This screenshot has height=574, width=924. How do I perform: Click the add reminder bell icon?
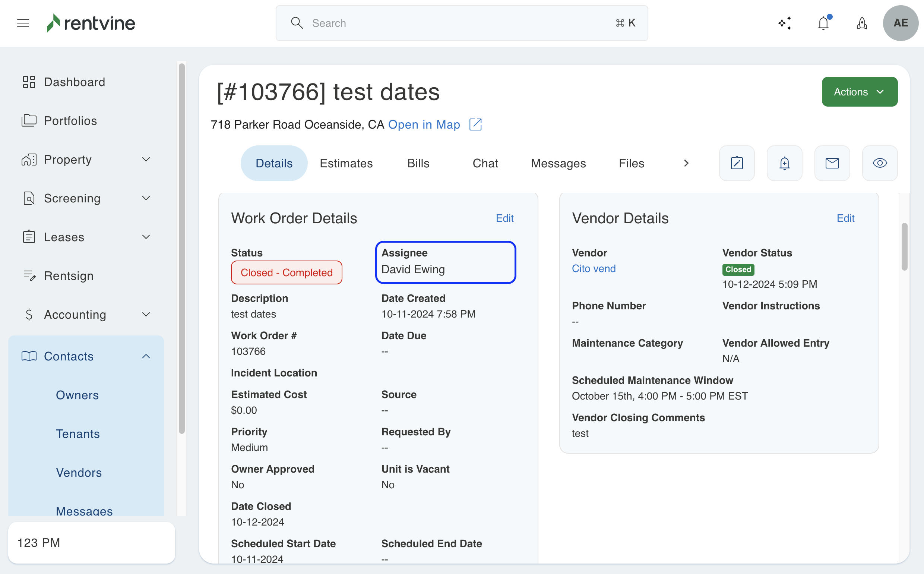[x=784, y=163]
